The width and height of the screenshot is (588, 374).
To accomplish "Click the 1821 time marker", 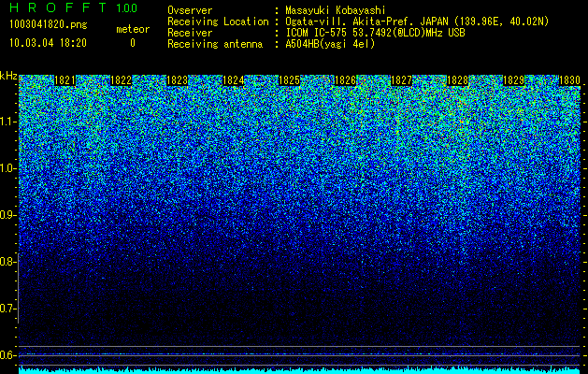I will tap(65, 80).
